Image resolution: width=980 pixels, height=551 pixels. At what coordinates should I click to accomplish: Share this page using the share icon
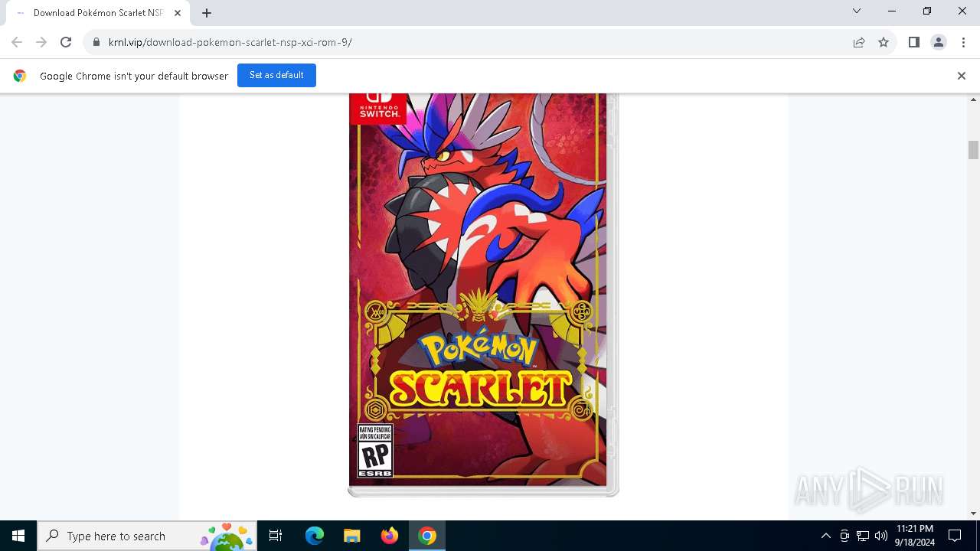[859, 42]
